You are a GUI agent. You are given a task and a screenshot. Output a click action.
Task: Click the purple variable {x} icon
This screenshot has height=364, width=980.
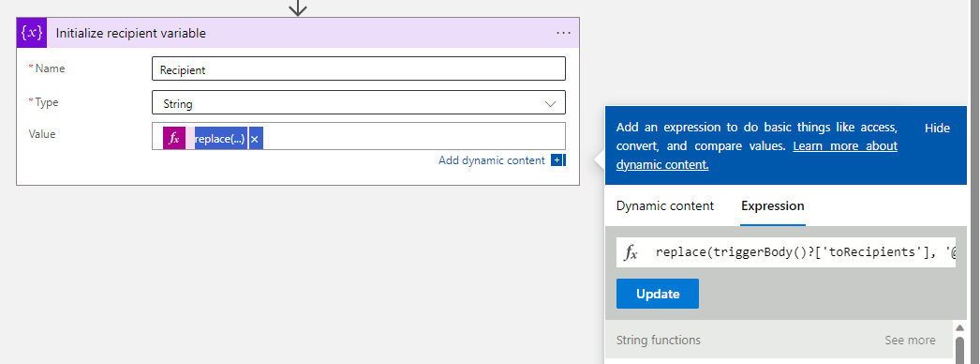point(32,33)
